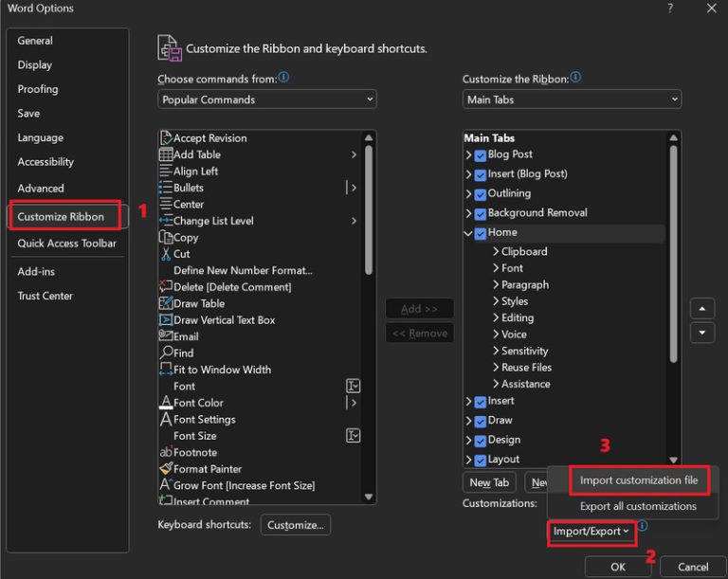Select the Copy command icon
This screenshot has width=728, height=579.
pos(166,238)
